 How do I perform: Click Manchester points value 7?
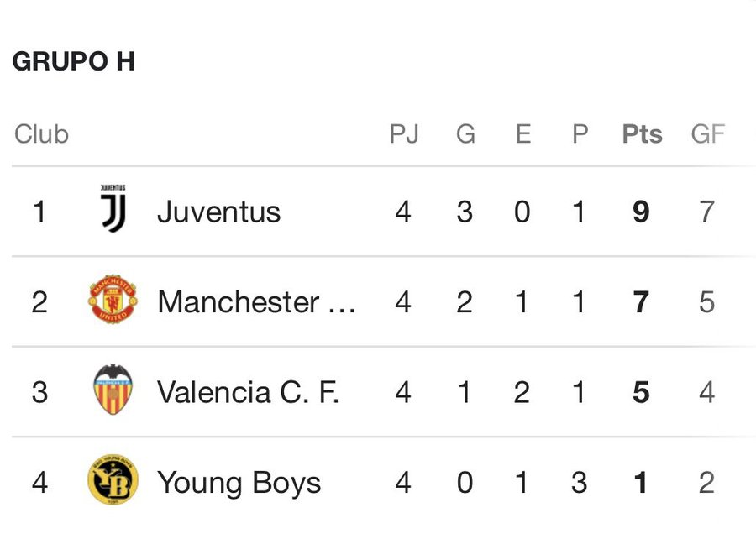tap(641, 301)
